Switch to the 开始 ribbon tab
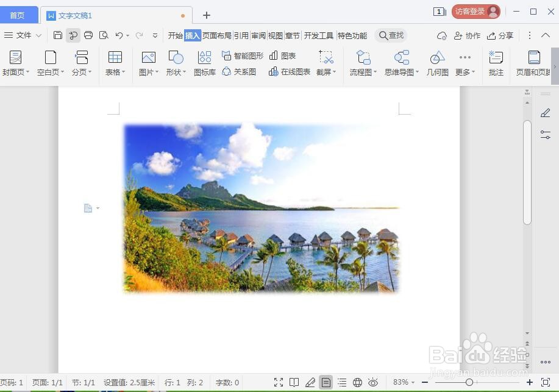Screen dimensions: 559x392 (175, 36)
